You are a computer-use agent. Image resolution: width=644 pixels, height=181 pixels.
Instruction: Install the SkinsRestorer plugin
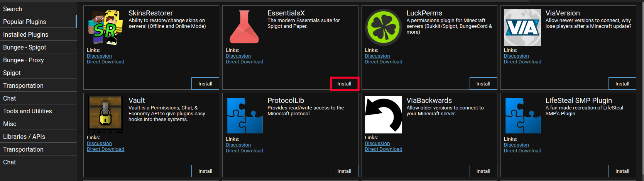pyautogui.click(x=205, y=84)
